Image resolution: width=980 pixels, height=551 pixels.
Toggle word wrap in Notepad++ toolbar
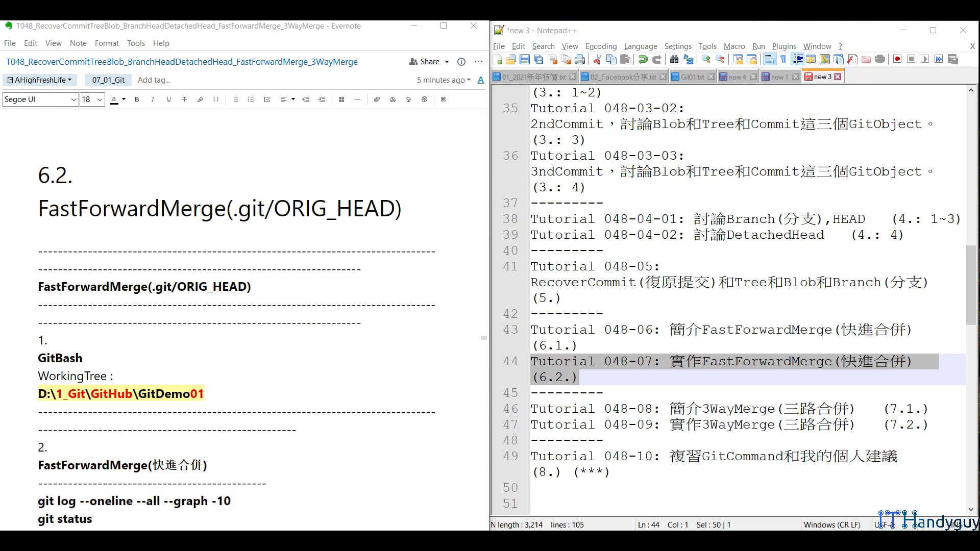pyautogui.click(x=770, y=60)
